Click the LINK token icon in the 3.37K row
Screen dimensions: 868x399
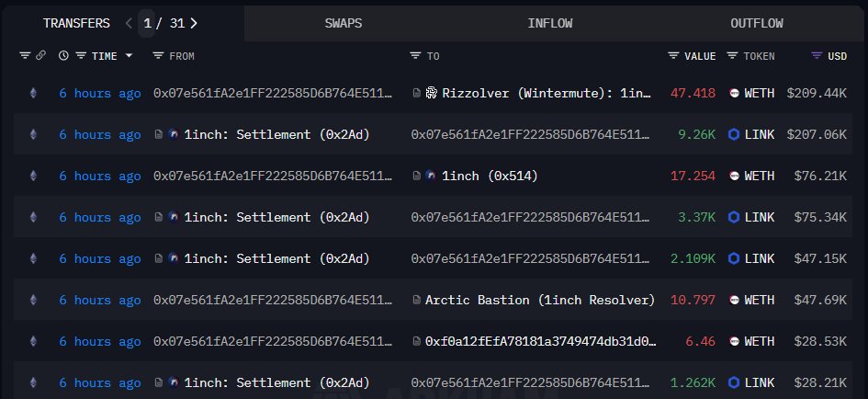tap(734, 217)
